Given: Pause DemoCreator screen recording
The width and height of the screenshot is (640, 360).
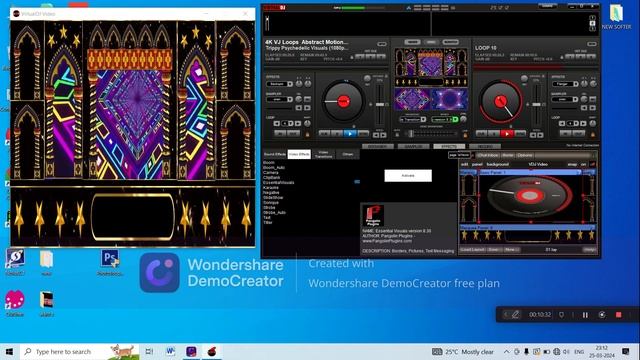Looking at the screenshot, I should (x=585, y=315).
